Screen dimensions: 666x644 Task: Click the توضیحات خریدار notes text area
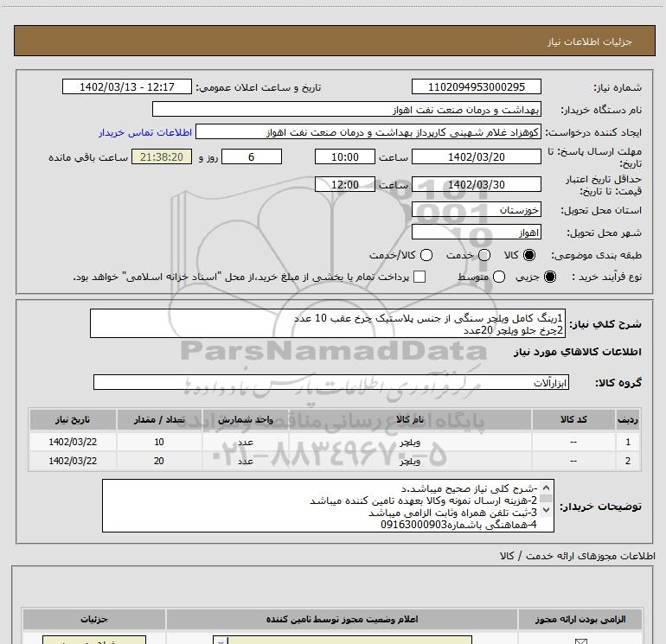[329, 506]
